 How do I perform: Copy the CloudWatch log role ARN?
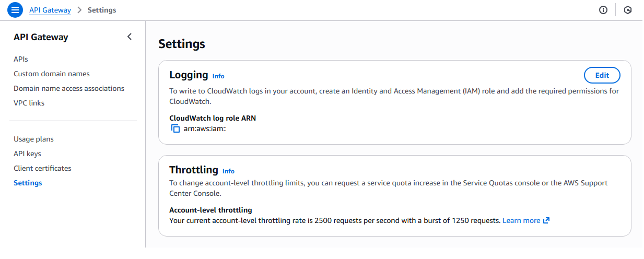175,128
